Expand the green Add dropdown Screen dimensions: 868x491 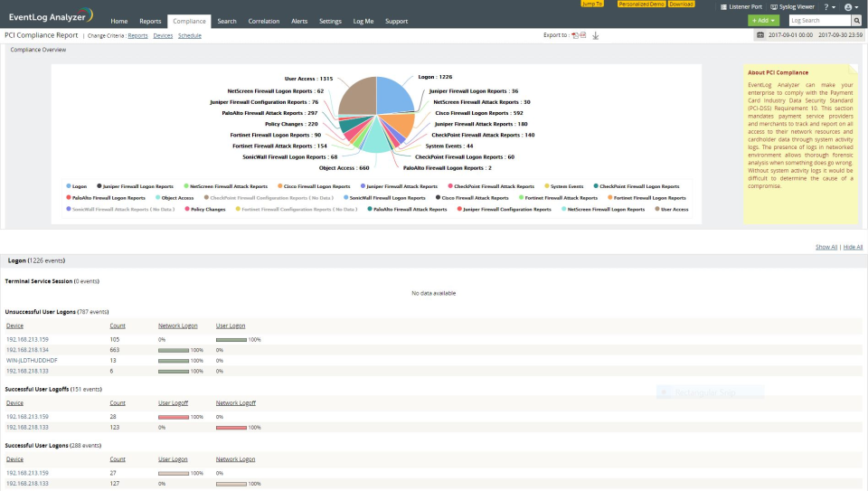tap(763, 21)
